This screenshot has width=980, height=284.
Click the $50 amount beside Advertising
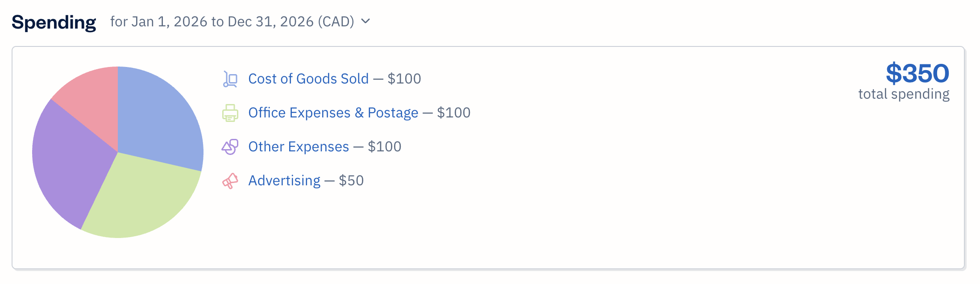point(351,181)
